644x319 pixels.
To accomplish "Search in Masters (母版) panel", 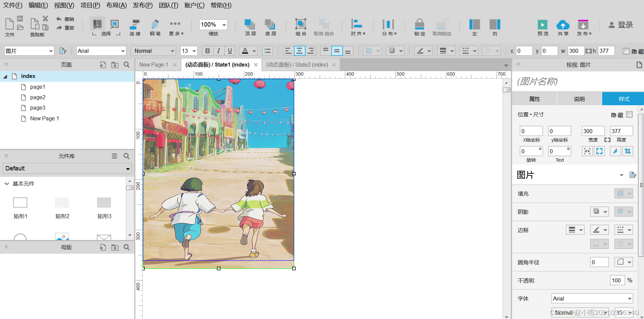I will [127, 247].
